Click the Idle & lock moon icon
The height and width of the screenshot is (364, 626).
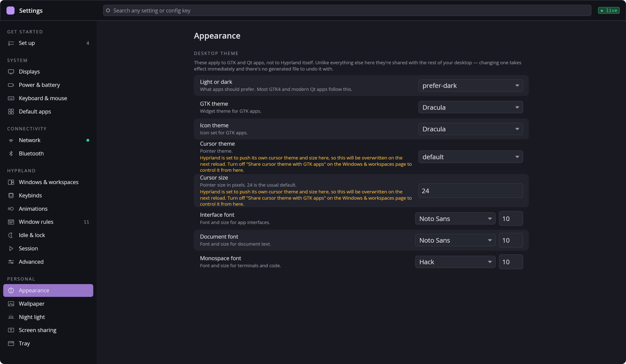click(x=11, y=235)
